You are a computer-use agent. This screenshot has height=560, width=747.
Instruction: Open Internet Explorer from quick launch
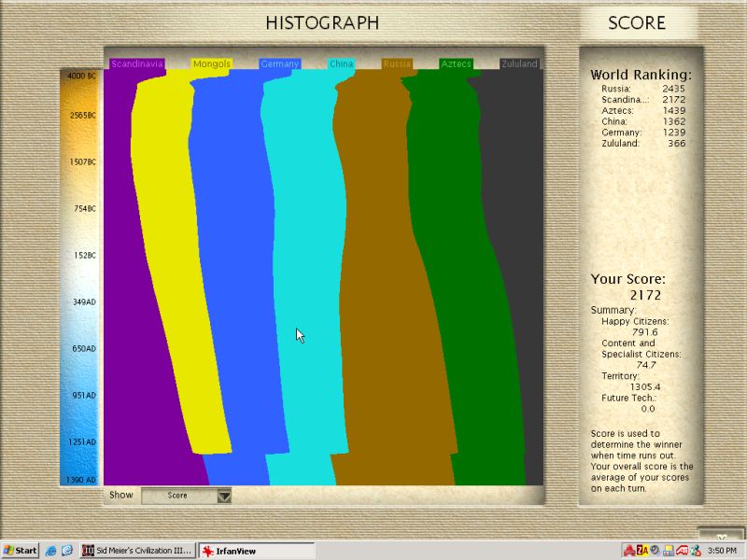[51, 551]
